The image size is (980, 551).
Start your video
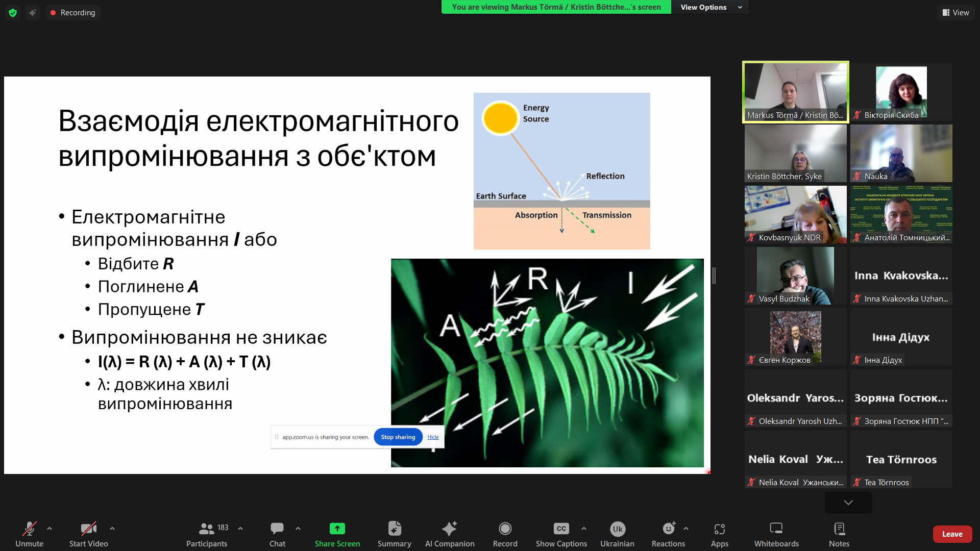(88, 534)
